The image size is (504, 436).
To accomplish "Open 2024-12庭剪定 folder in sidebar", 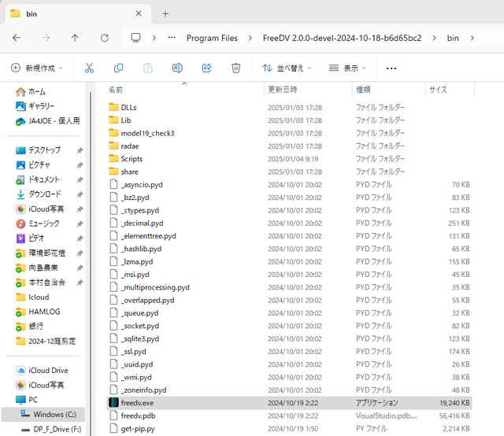I will [46, 342].
